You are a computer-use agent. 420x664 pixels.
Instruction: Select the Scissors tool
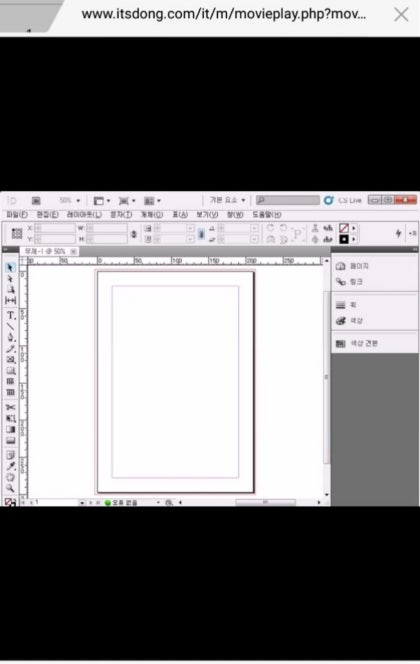coord(11,407)
